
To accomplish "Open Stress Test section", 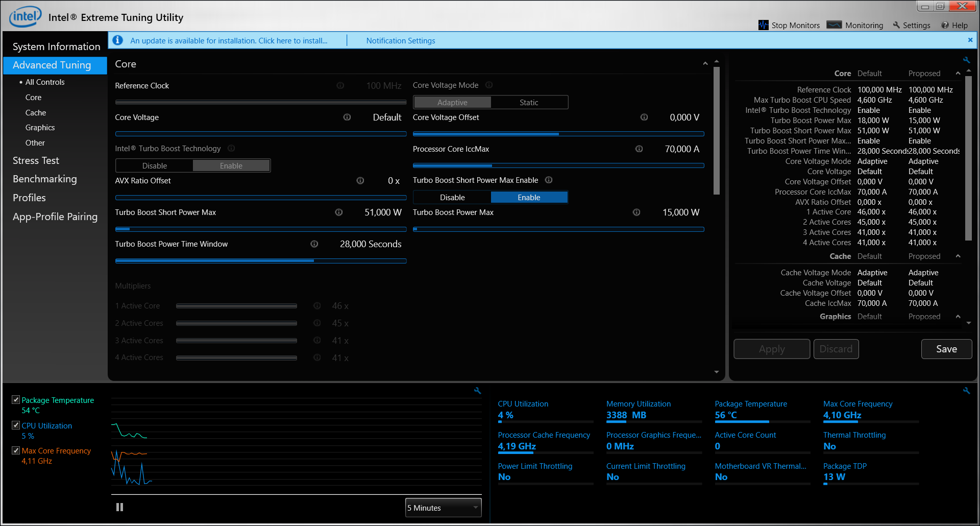I will tap(36, 160).
